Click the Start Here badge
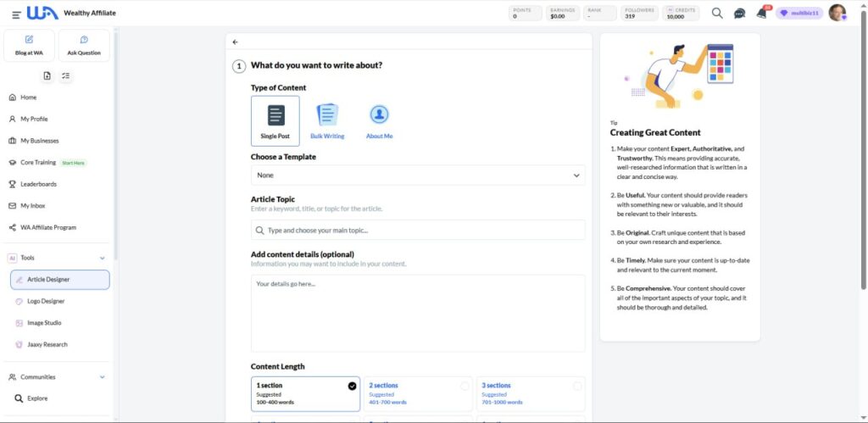Viewport: 868px width, 423px height. click(x=73, y=163)
